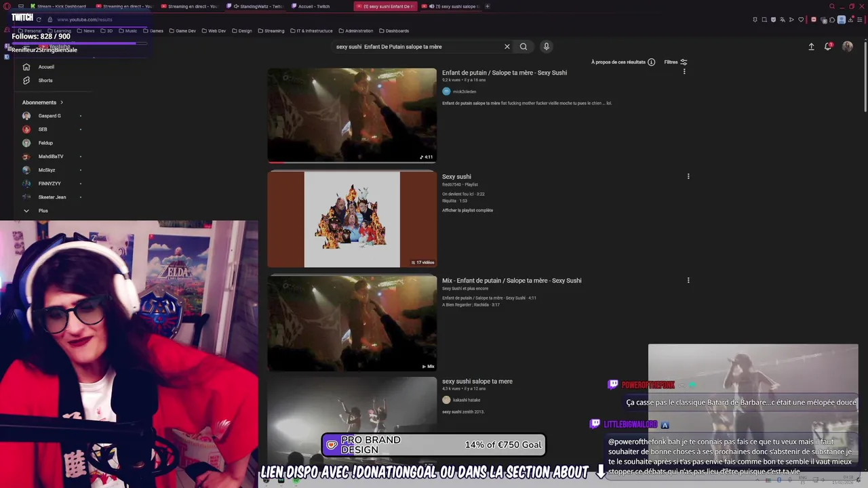Open the Design bookmarks folder
868x488 pixels.
pos(242,30)
